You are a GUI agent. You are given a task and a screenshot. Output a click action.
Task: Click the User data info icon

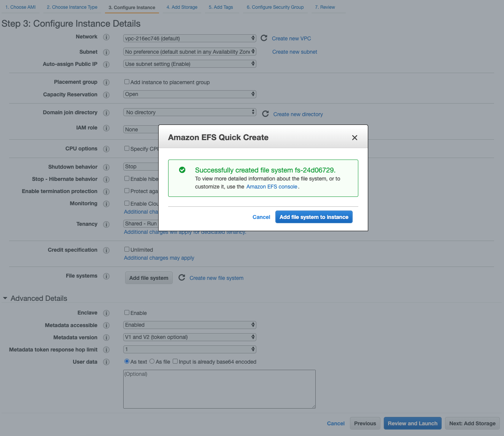107,362
